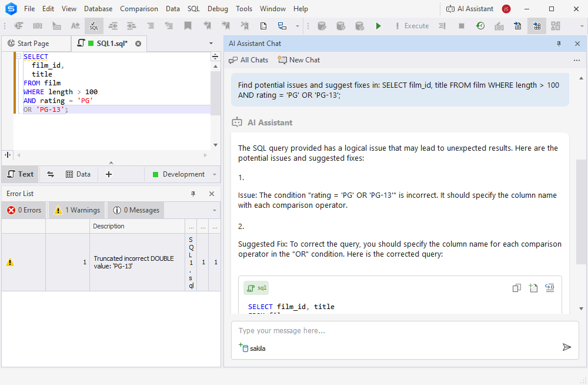This screenshot has height=385, width=588.
Task: Copy the AI suggested SQL snippet
Action: (x=516, y=288)
